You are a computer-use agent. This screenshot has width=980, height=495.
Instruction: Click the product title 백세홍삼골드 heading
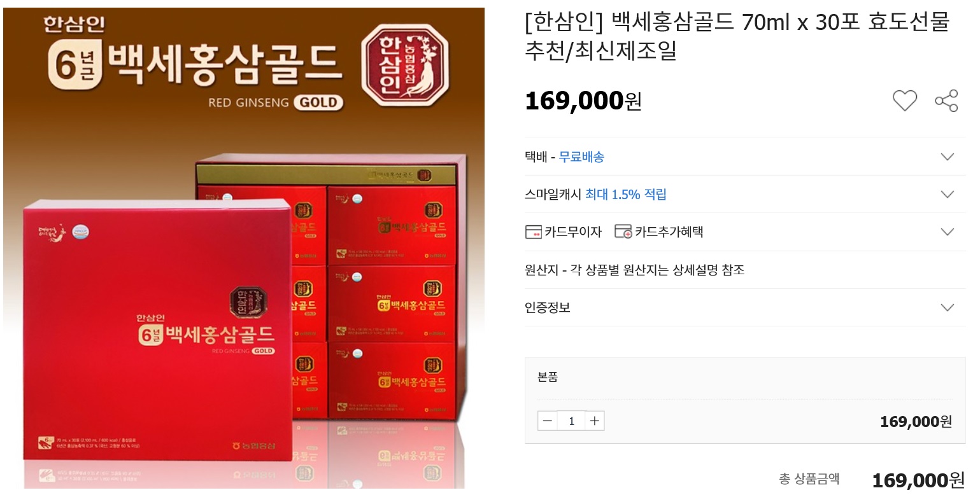tap(737, 36)
